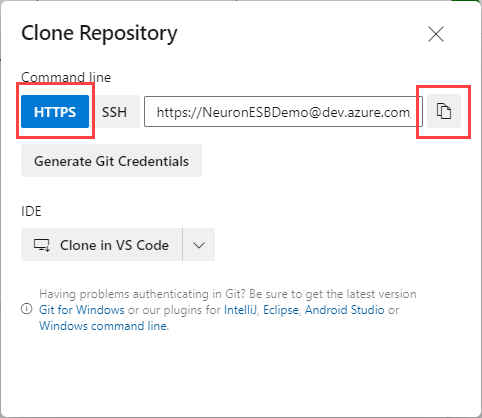The width and height of the screenshot is (482, 418).
Task: Copy the clone URL to clipboard
Action: coord(444,111)
